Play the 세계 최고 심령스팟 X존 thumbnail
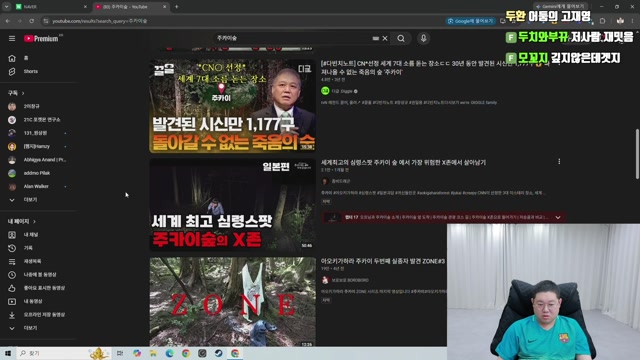 tap(232, 204)
